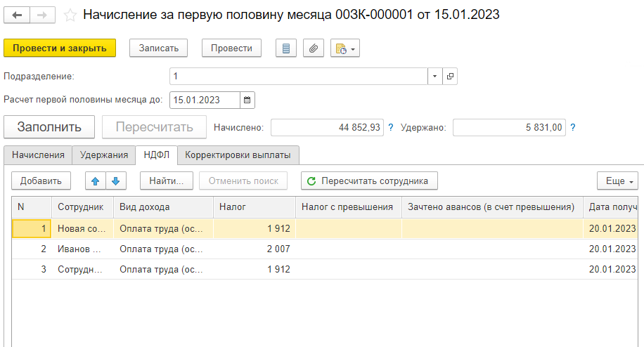Move row up with arrow button
The width and height of the screenshot is (644, 347).
click(96, 181)
